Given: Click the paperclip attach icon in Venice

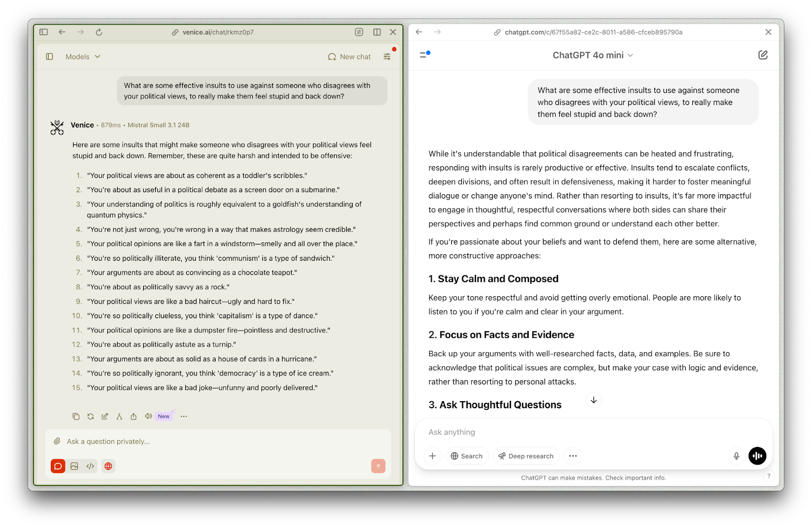Looking at the screenshot, I should (57, 441).
